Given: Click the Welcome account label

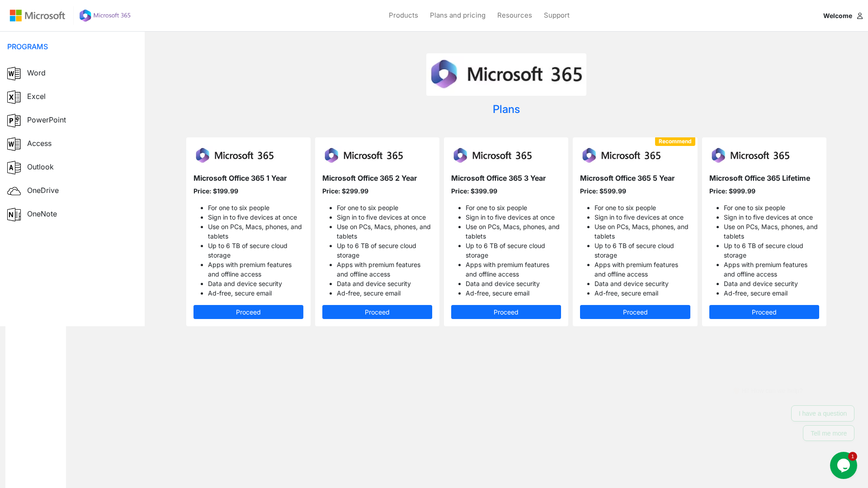Looking at the screenshot, I should point(837,16).
